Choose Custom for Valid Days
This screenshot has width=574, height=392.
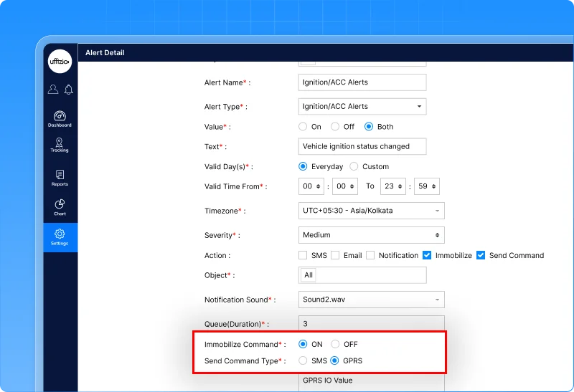(x=354, y=166)
